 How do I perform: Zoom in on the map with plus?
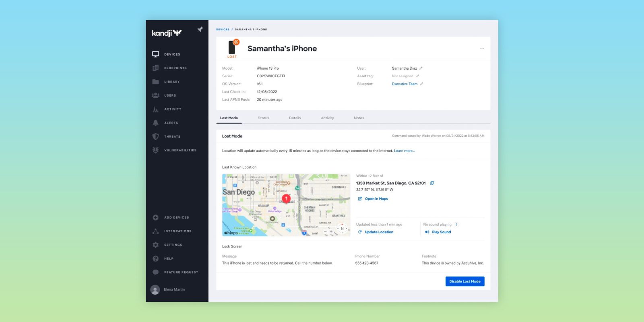tap(331, 231)
